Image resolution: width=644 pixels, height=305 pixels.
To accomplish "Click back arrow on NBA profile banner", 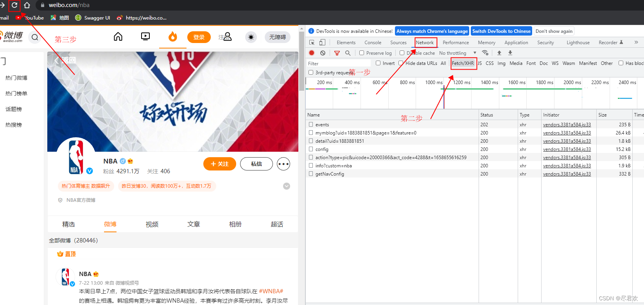I will 57,60.
